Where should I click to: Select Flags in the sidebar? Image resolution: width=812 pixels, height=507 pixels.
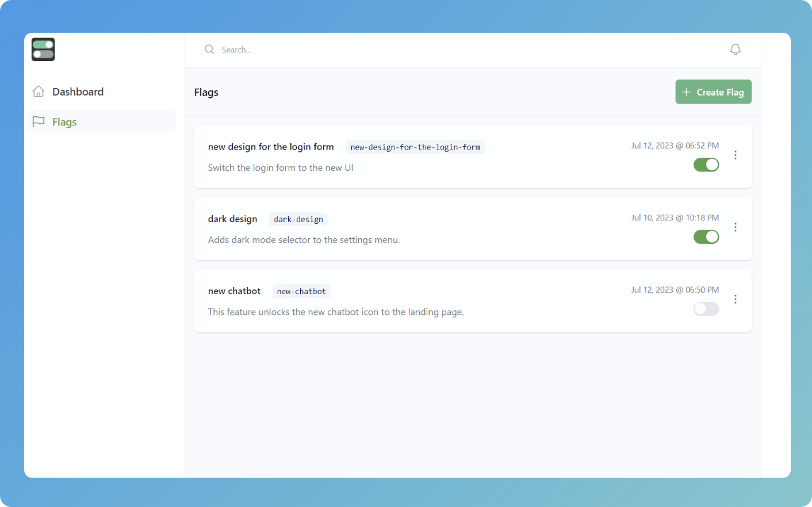(64, 121)
